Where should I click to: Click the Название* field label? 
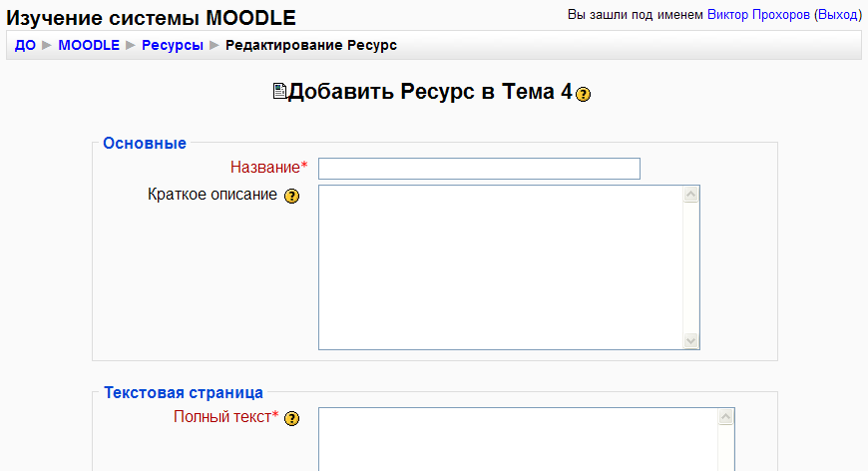pyautogui.click(x=268, y=168)
